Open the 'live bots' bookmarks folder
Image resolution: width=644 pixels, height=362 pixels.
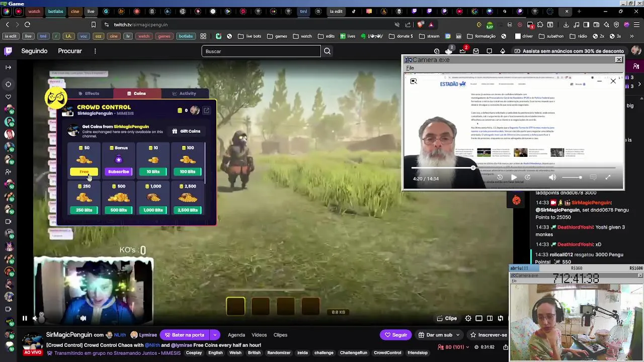point(250,36)
